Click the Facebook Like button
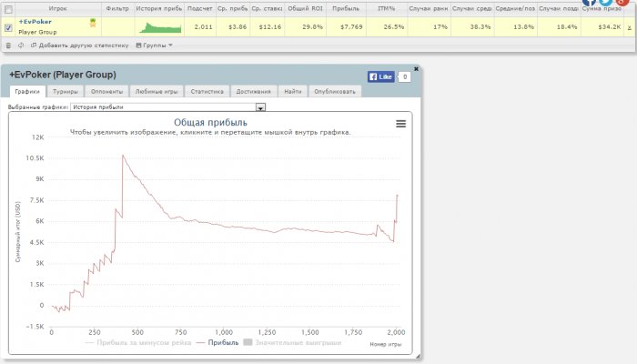This screenshot has width=637, height=364. coord(381,76)
